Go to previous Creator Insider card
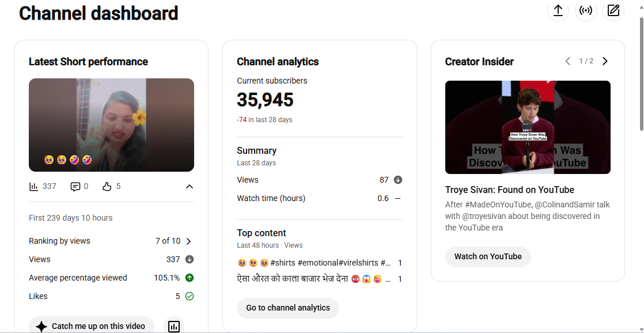644x333 pixels. 567,61
